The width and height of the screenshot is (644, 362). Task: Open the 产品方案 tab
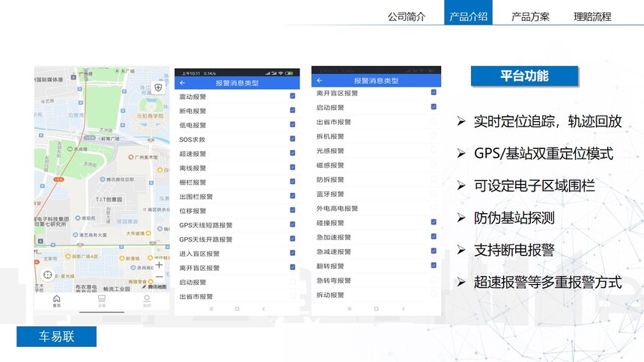530,16
